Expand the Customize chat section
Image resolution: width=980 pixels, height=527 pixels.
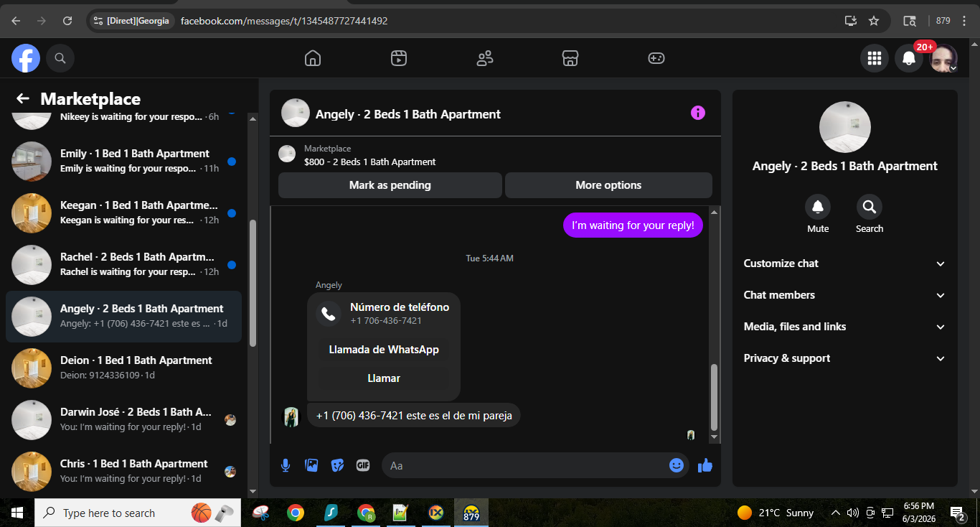coord(845,263)
